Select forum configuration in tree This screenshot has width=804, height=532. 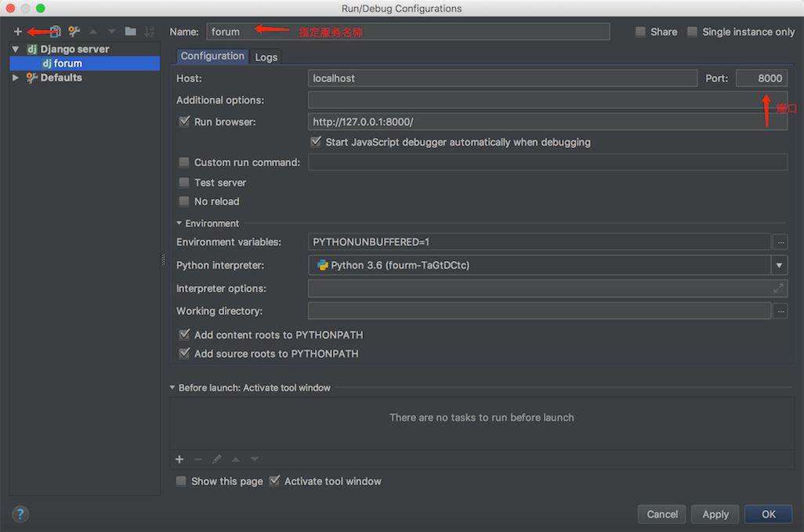(85, 63)
